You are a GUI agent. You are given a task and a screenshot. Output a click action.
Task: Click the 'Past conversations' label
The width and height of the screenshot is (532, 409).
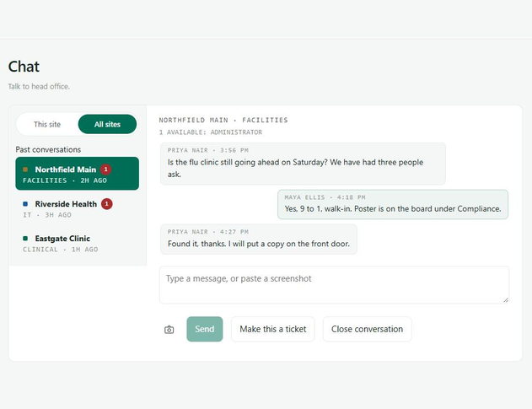click(48, 149)
